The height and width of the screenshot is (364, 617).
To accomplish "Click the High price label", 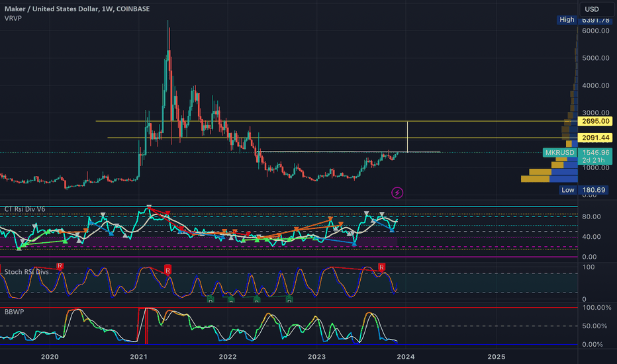I will [x=567, y=20].
